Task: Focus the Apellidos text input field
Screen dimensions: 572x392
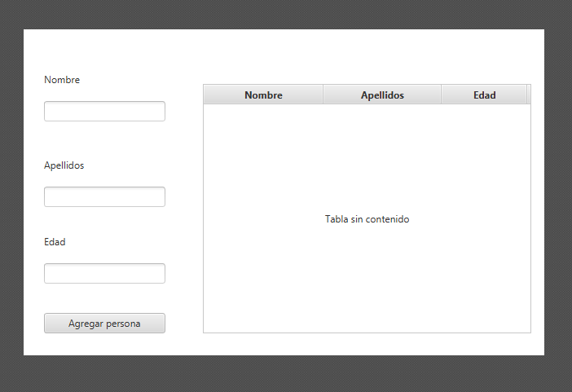Action: click(104, 197)
